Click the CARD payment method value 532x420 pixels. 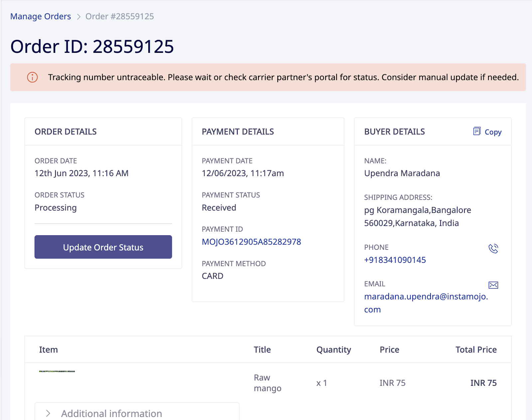[212, 276]
